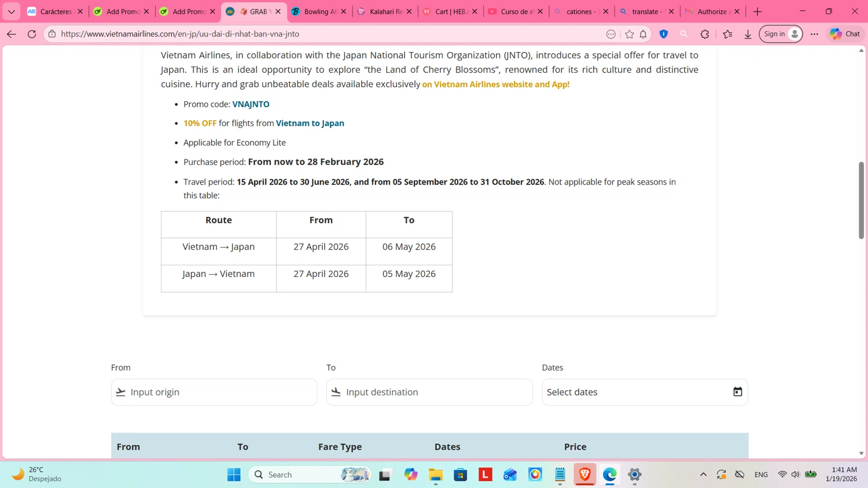Add this page to favorites star

point(630,34)
